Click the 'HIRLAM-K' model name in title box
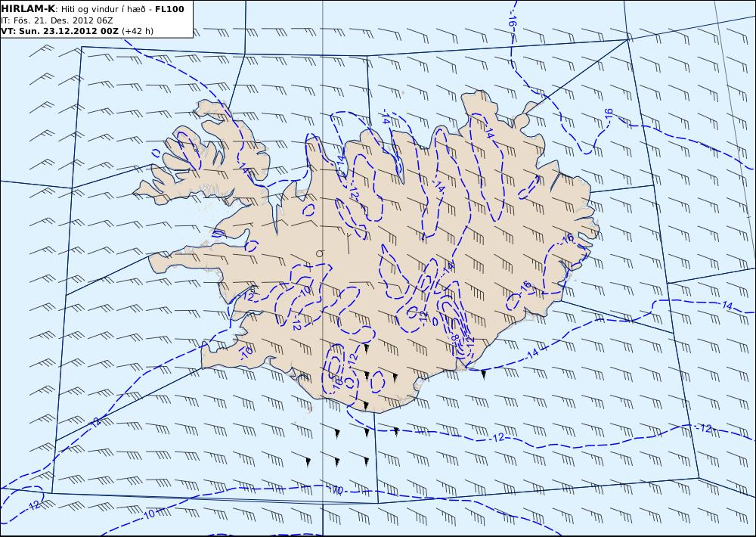 click(x=28, y=9)
